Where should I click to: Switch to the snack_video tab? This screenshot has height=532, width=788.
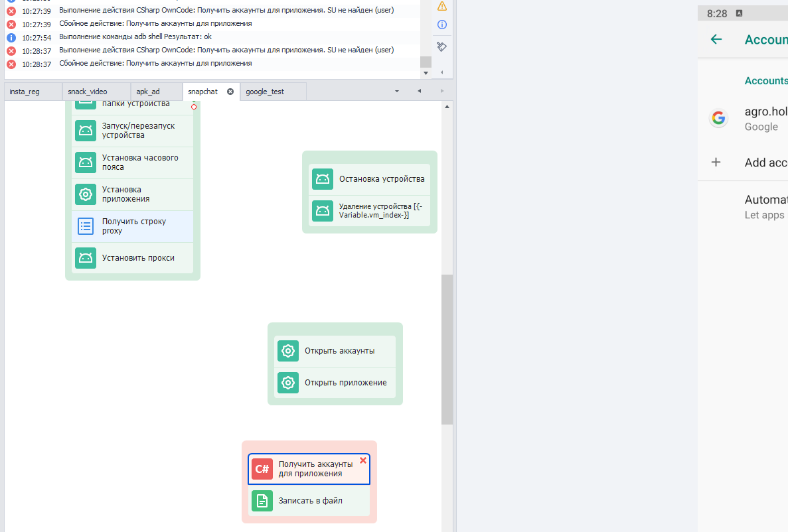(96, 92)
